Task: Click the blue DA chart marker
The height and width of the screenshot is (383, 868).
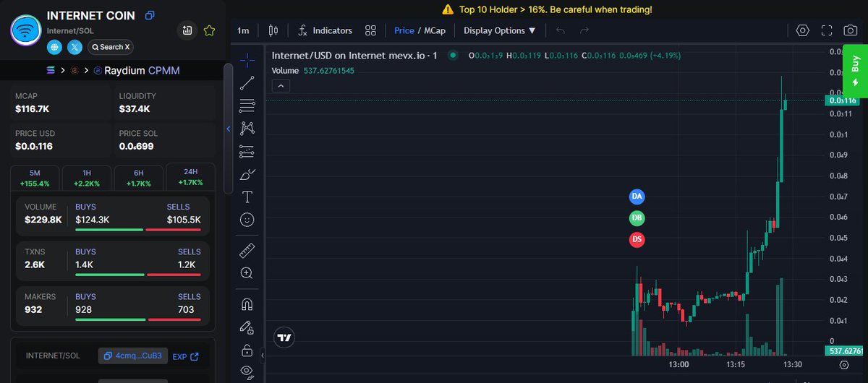Action: [x=637, y=196]
